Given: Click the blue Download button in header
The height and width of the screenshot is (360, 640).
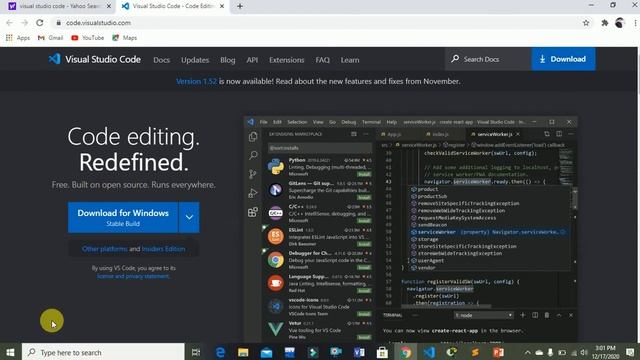Looking at the screenshot, I should pyautogui.click(x=563, y=59).
